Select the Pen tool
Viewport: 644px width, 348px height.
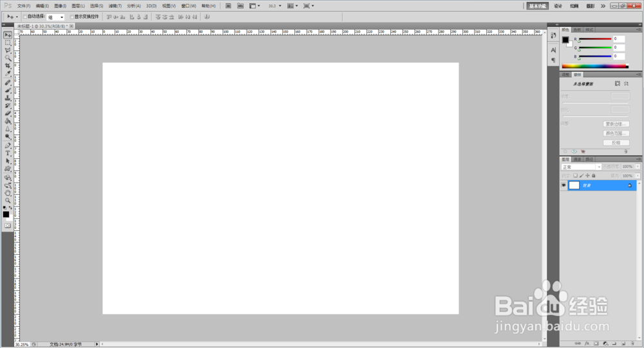pos(8,145)
